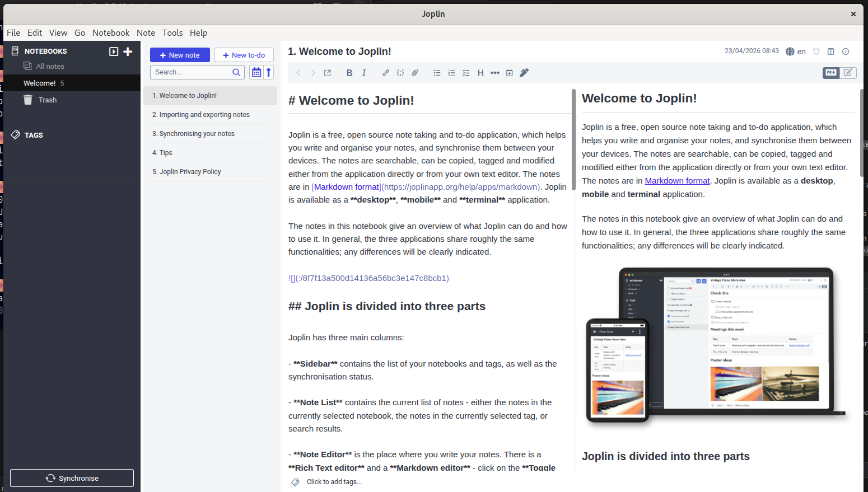Open the Edit menu
Image resolution: width=868 pixels, height=492 pixels.
pyautogui.click(x=35, y=33)
